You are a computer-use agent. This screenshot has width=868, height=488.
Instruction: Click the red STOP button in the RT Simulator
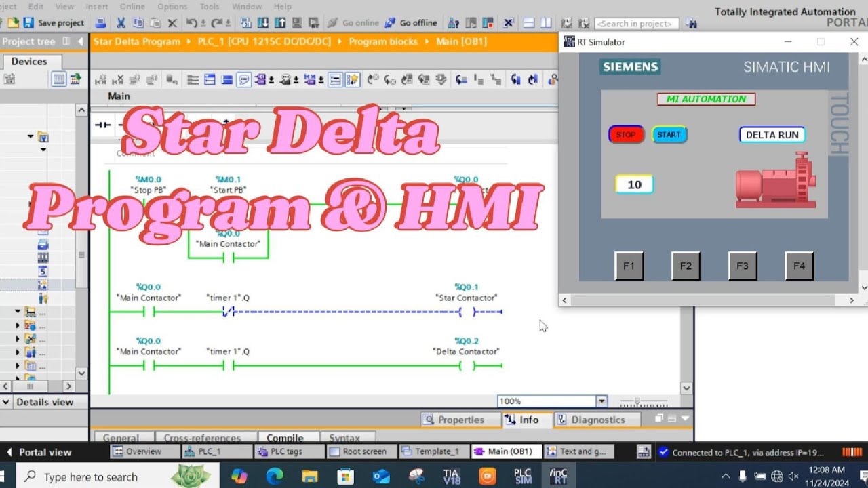[x=625, y=134]
